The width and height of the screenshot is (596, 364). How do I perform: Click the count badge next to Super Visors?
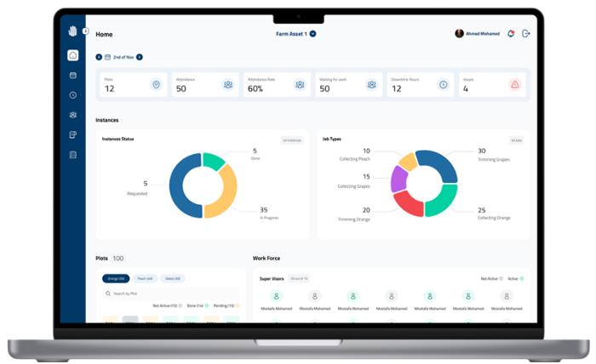tap(299, 279)
